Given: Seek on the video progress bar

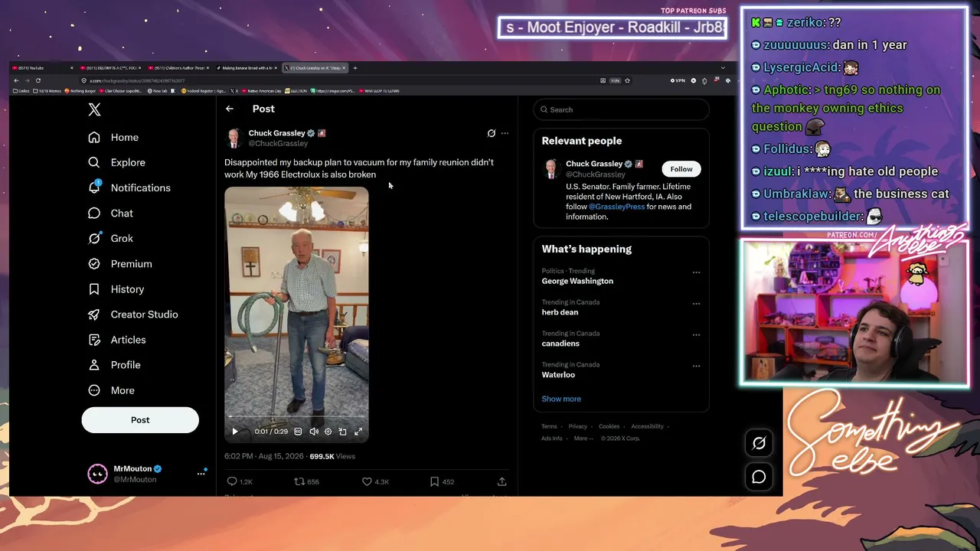Looking at the screenshot, I should 296,417.
